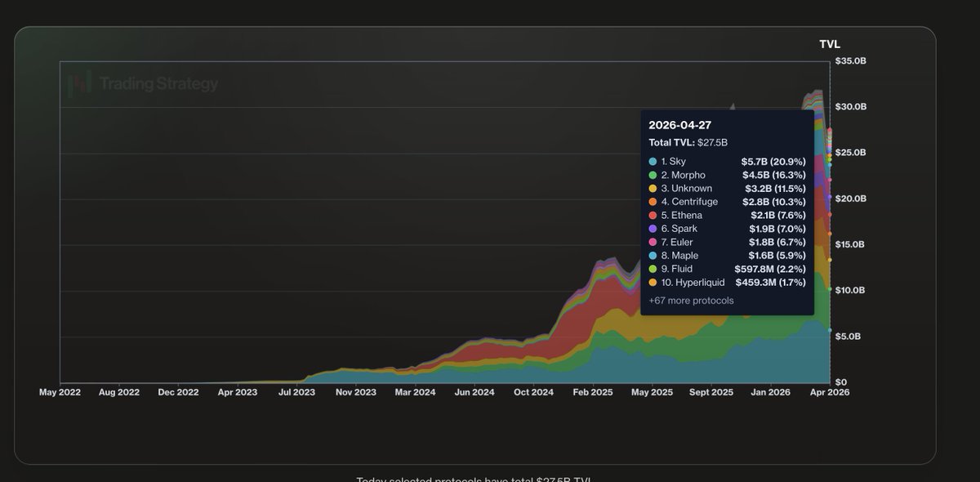Click the Mar 2024 x-axis label
This screenshot has height=482, width=980.
point(415,392)
